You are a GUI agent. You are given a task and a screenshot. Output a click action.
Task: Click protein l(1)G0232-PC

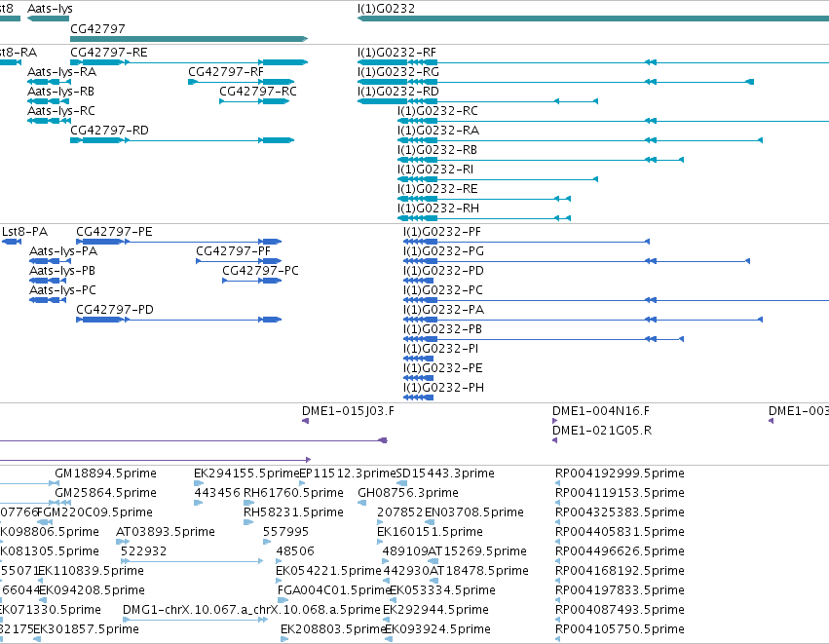pyautogui.click(x=443, y=290)
